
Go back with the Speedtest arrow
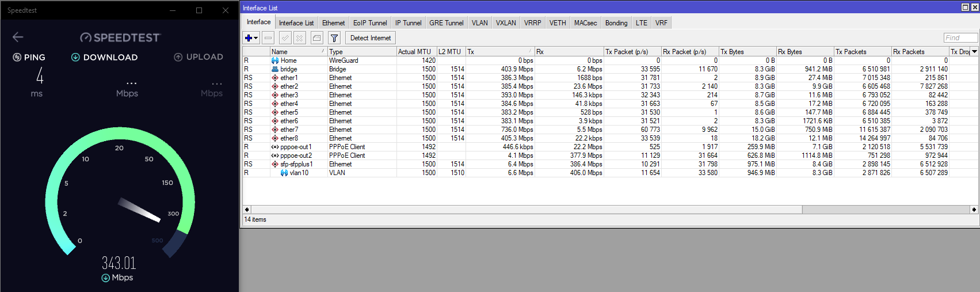click(18, 37)
